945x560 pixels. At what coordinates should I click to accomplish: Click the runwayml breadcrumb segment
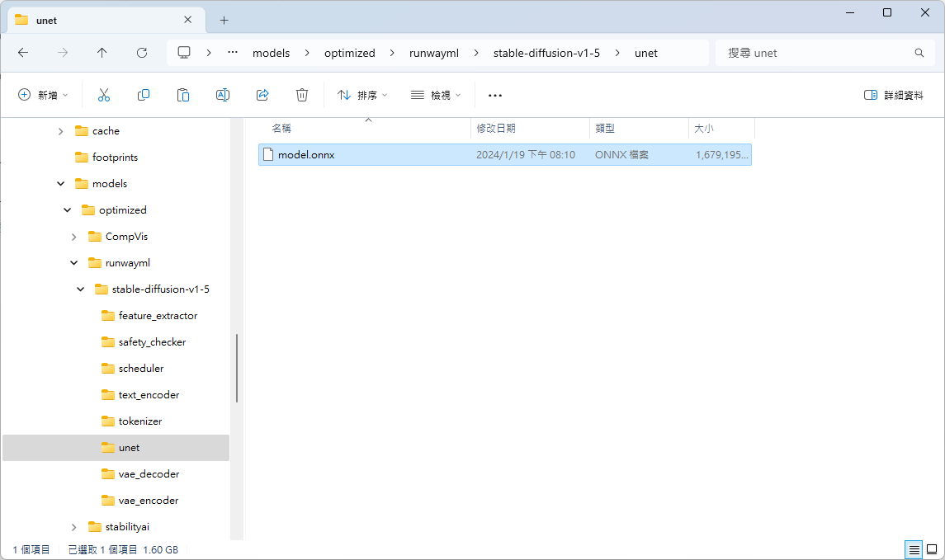[x=434, y=53]
